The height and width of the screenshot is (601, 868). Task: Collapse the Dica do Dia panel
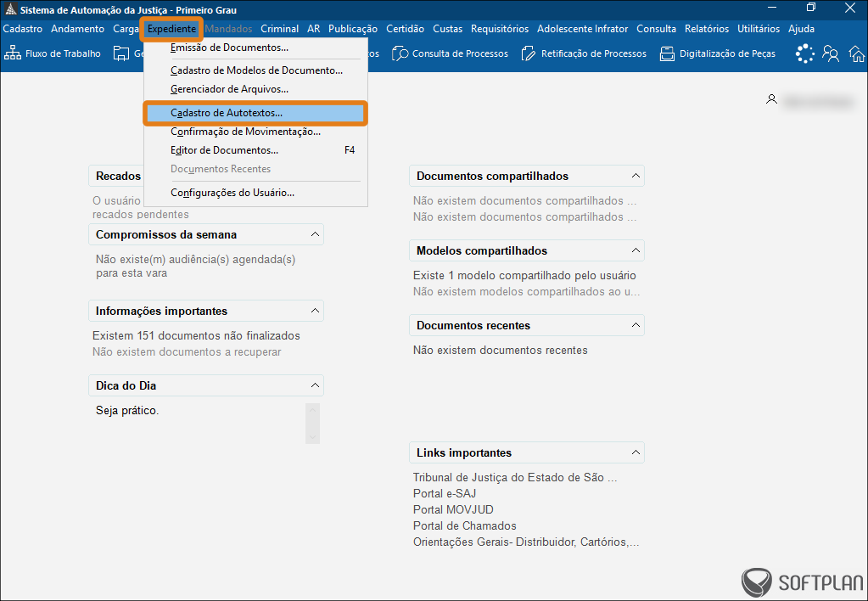pos(315,385)
